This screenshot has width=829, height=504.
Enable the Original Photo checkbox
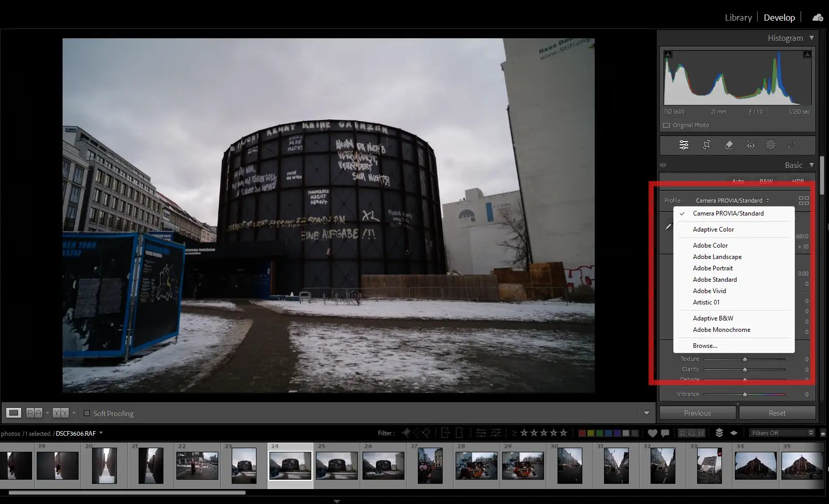click(667, 125)
